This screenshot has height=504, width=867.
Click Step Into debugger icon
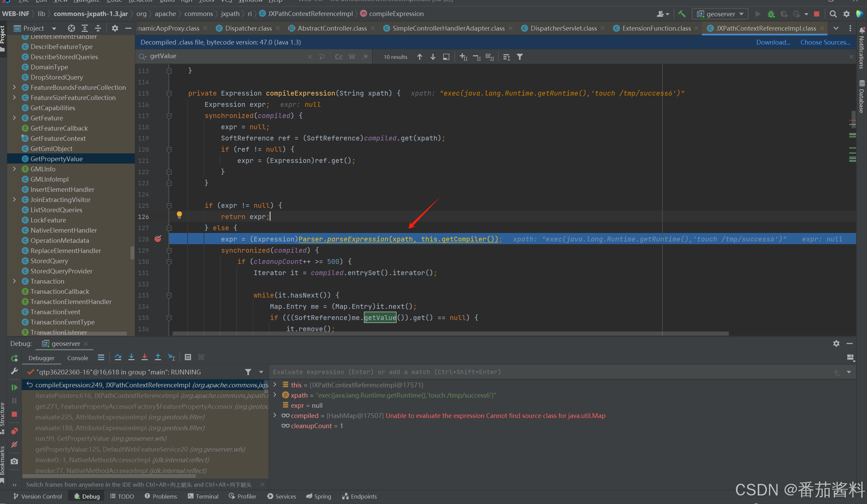131,357
